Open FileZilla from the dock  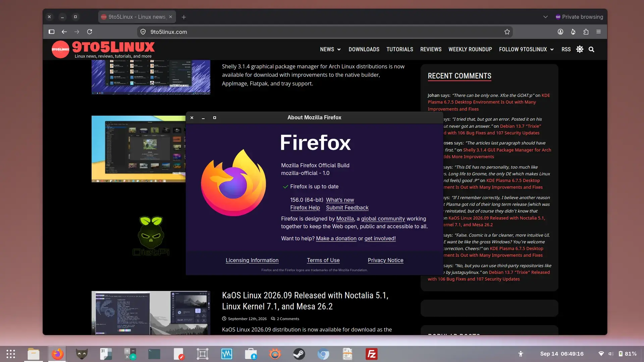[372, 354]
